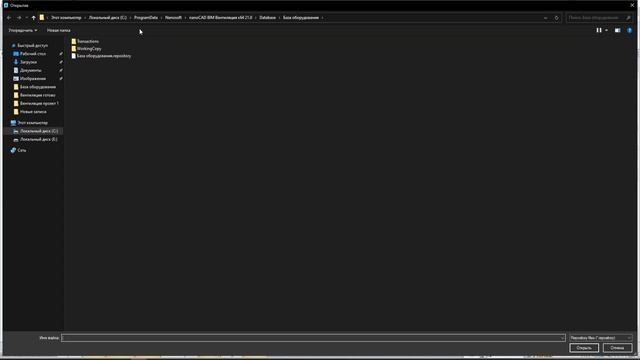
Task: Click the address bar folder icon
Action: [x=42, y=18]
